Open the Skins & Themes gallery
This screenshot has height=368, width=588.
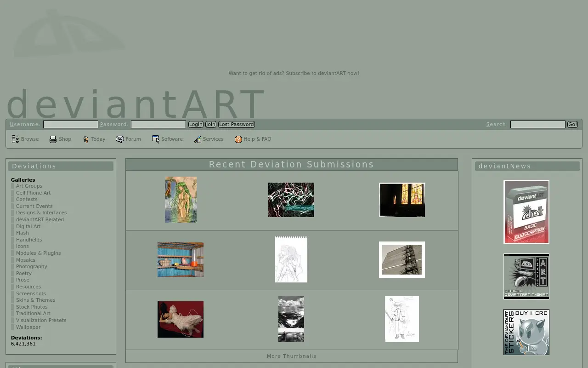[35, 300]
